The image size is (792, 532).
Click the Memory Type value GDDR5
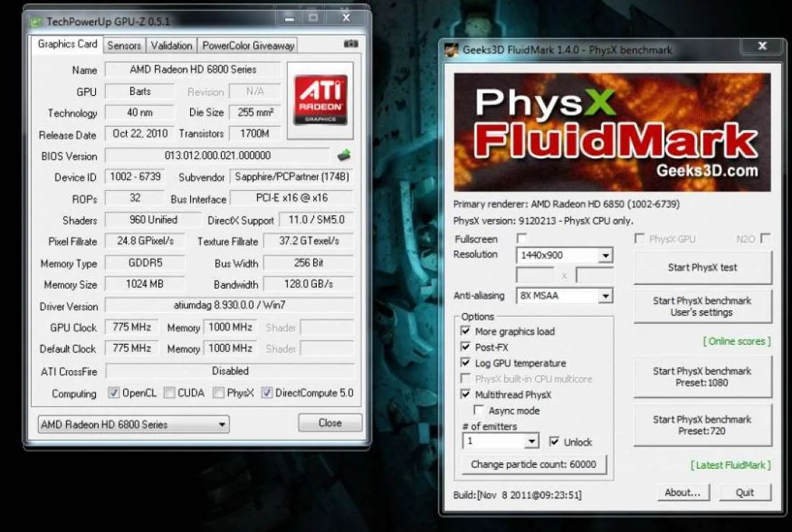pos(145,263)
